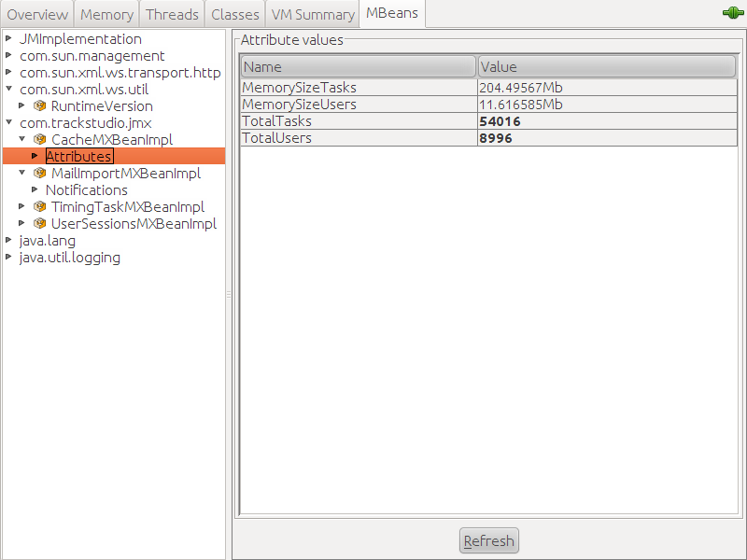Expand the java.lang domain node
The image size is (747, 560).
click(9, 241)
